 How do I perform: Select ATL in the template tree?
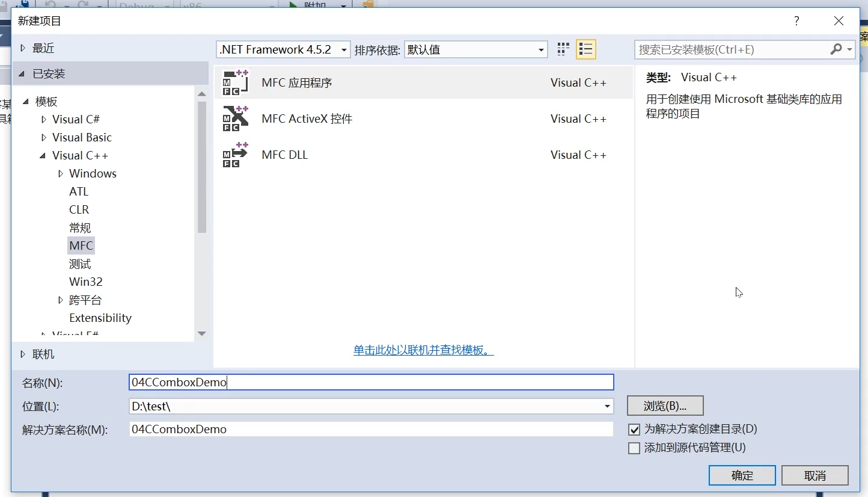click(79, 191)
